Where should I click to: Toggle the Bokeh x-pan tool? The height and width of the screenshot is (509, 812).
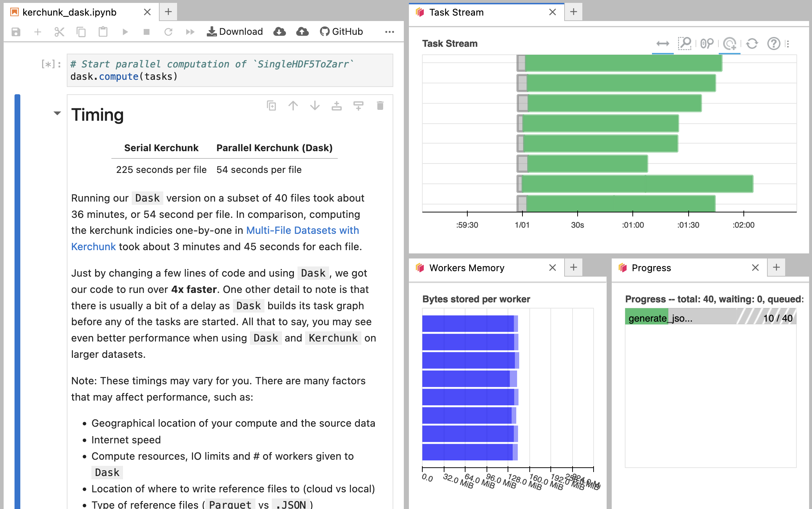point(663,44)
